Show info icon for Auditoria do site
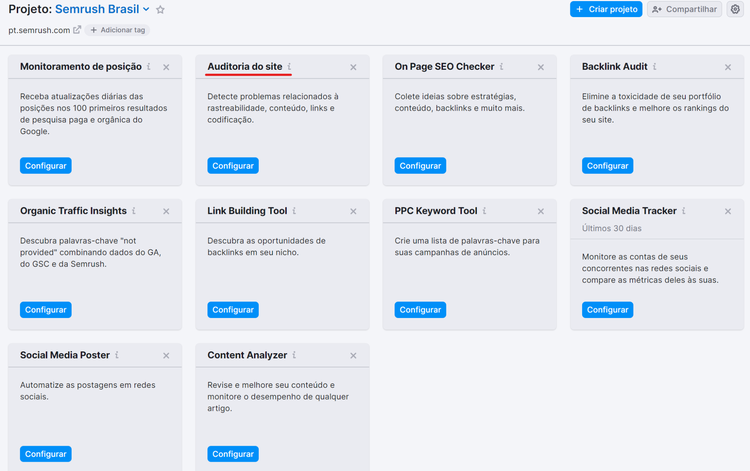Screen dimensions: 750x471 coord(289,66)
